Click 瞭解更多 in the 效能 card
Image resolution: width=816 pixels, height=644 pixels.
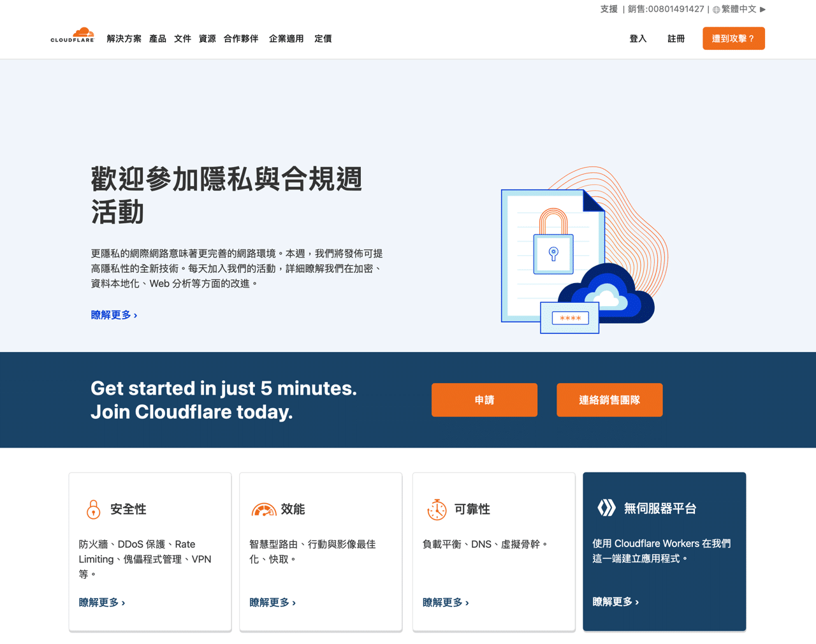pyautogui.click(x=273, y=603)
